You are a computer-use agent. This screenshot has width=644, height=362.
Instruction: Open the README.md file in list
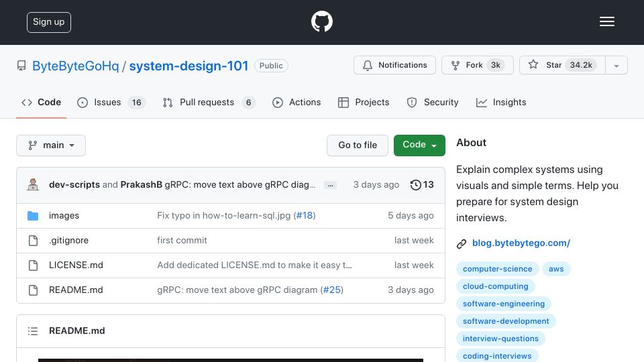pyautogui.click(x=76, y=290)
